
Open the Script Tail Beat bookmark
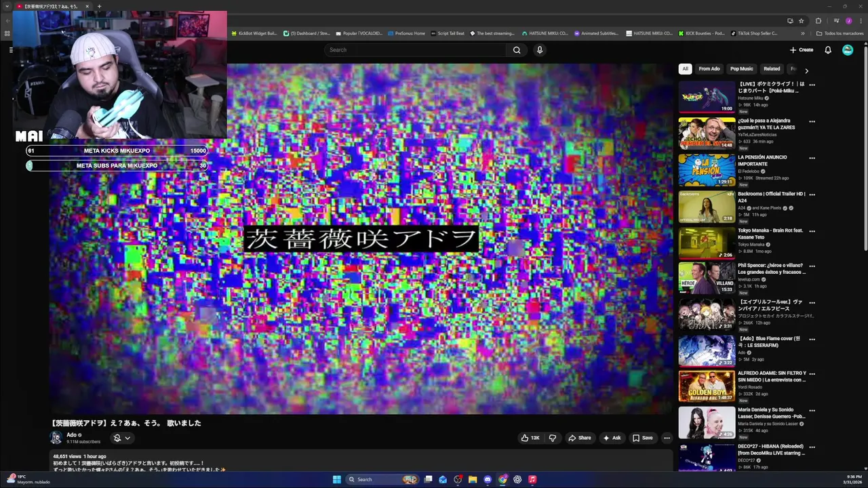448,33
